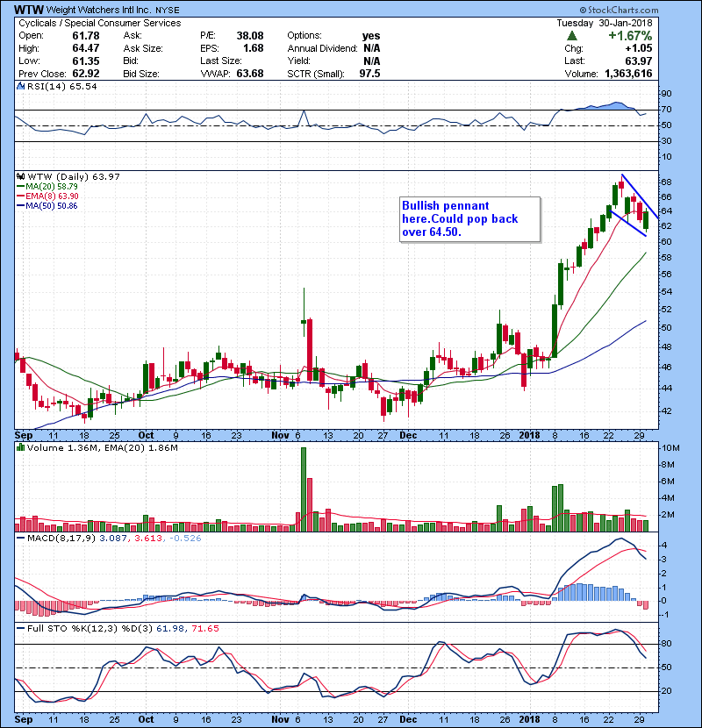Click the Last price 63.97 in header

(639, 61)
